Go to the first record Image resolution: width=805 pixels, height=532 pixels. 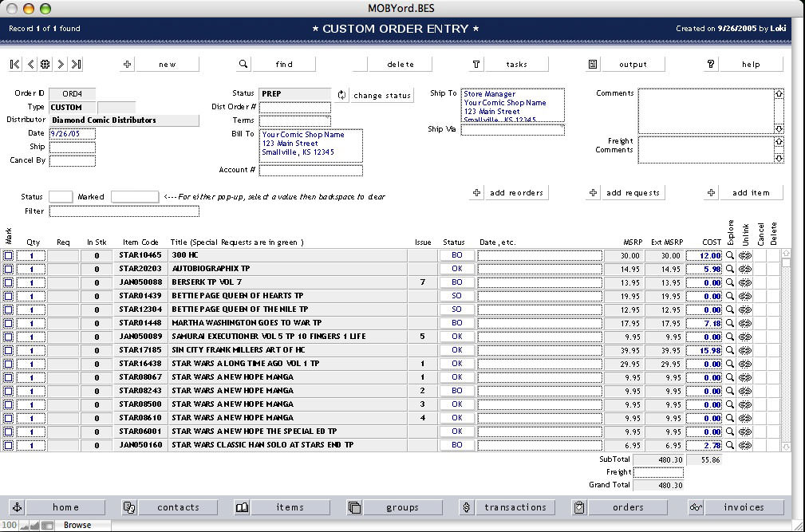point(15,64)
